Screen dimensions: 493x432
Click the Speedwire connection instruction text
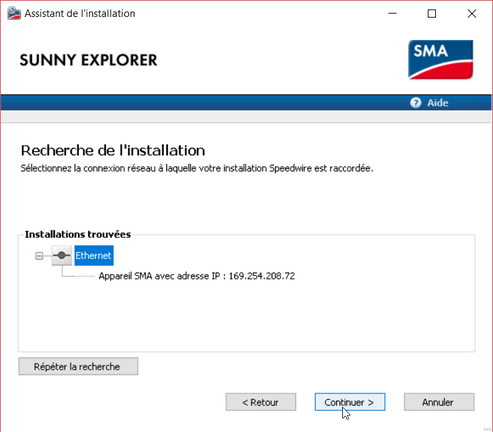click(197, 168)
